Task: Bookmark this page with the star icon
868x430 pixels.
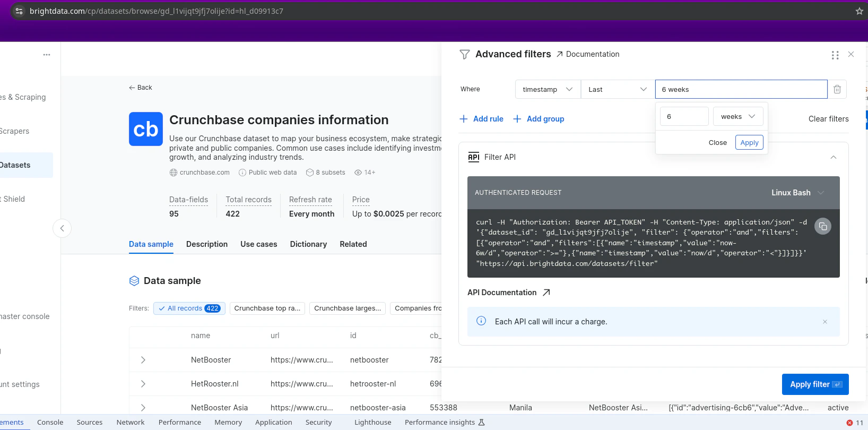Action: [859, 11]
